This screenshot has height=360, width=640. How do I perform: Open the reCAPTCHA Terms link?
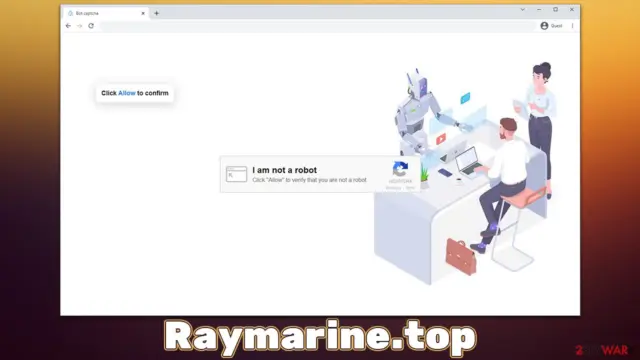[410, 188]
